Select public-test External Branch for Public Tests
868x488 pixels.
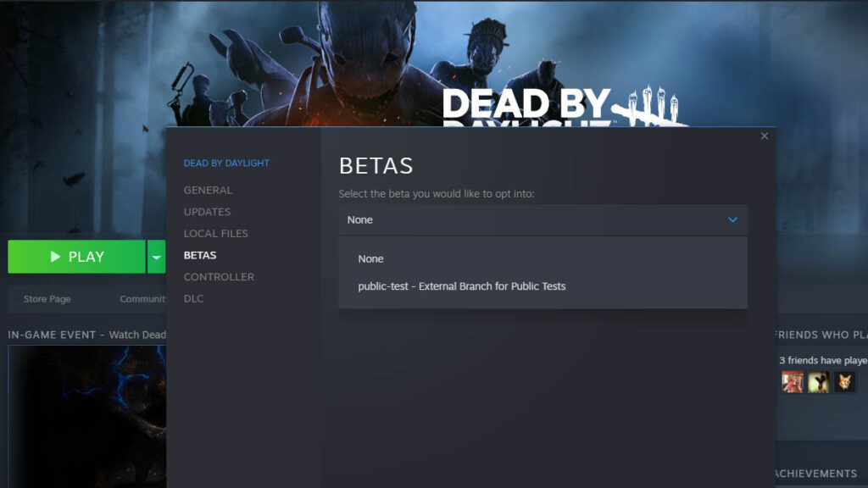[x=462, y=286]
